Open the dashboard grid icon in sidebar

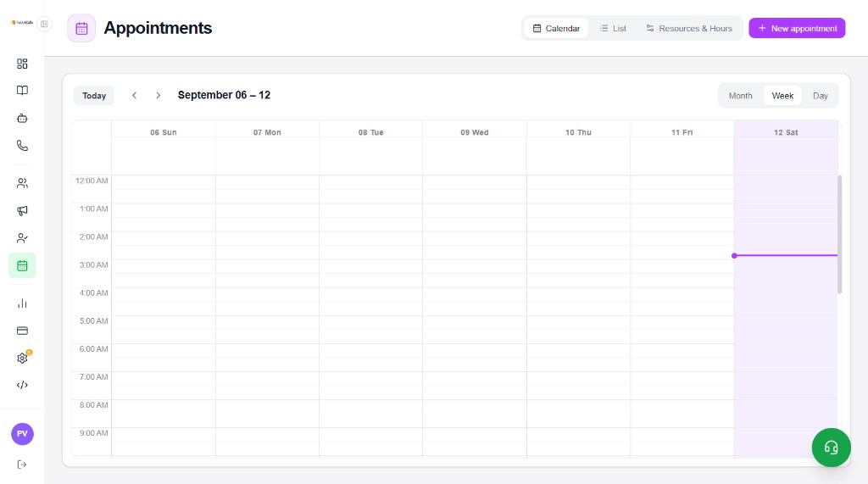(22, 64)
